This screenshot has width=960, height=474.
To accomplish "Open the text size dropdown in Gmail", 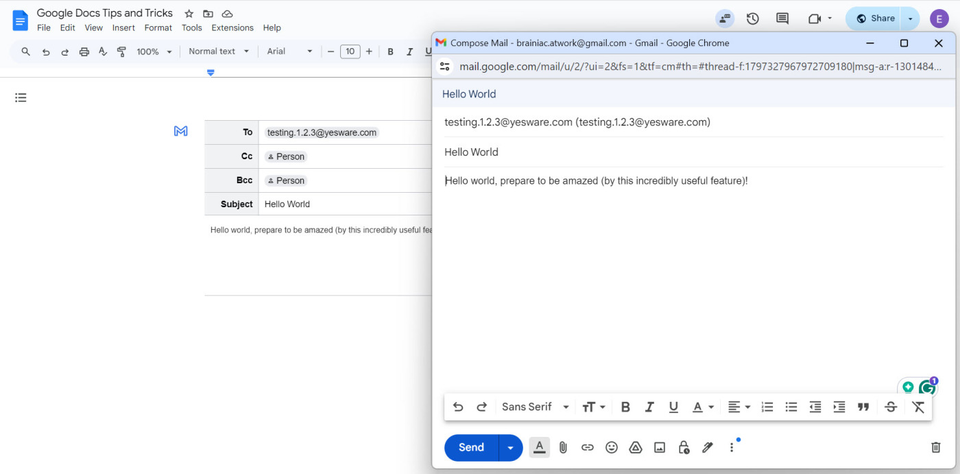I will coord(593,407).
